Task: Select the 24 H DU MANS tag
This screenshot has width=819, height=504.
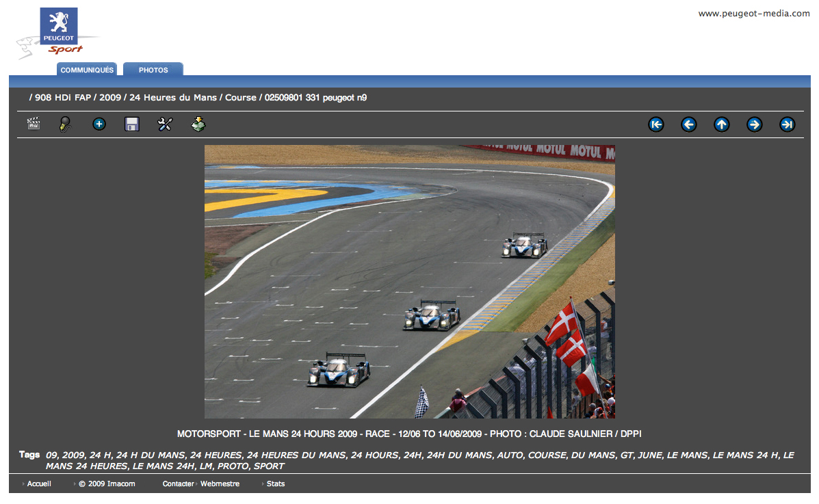Action: 151,455
